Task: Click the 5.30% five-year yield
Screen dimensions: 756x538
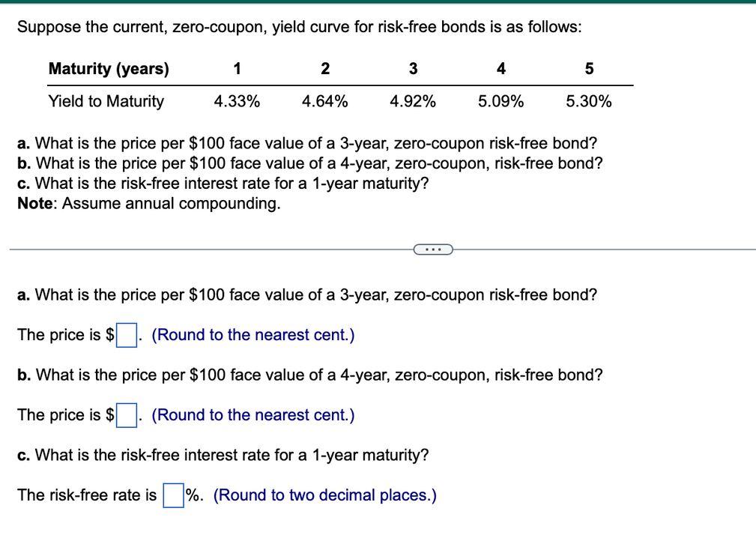Action: click(588, 100)
